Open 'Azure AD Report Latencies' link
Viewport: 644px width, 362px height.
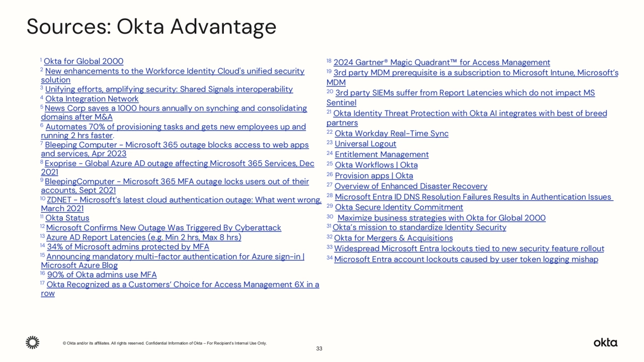point(144,237)
